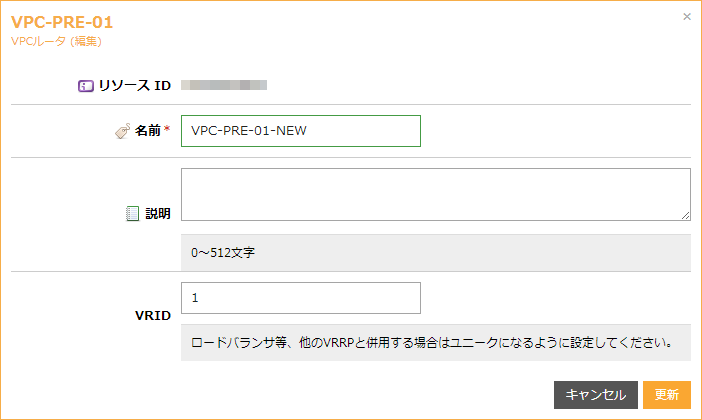Click the VPCルータ (編集) subtitle
Viewport: 702px width, 420px height.
(x=56, y=42)
